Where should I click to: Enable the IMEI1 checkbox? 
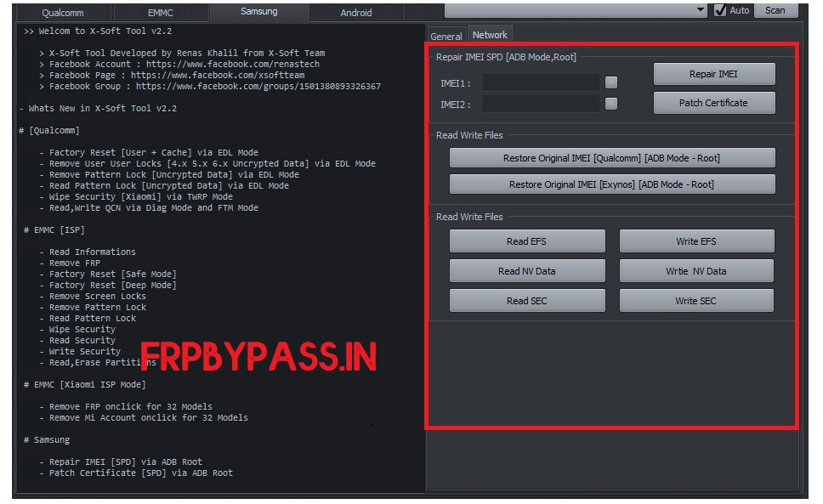point(611,82)
